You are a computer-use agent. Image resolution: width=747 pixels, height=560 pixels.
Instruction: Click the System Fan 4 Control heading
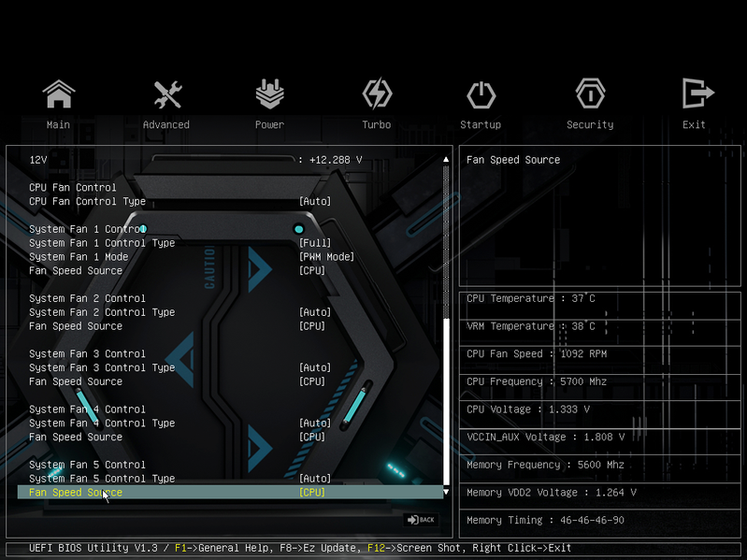tap(87, 409)
